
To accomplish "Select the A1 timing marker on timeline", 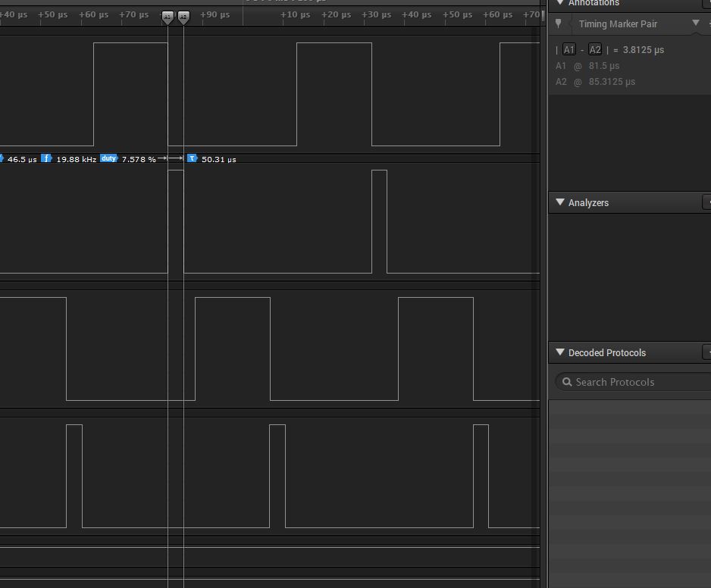I will click(x=168, y=17).
